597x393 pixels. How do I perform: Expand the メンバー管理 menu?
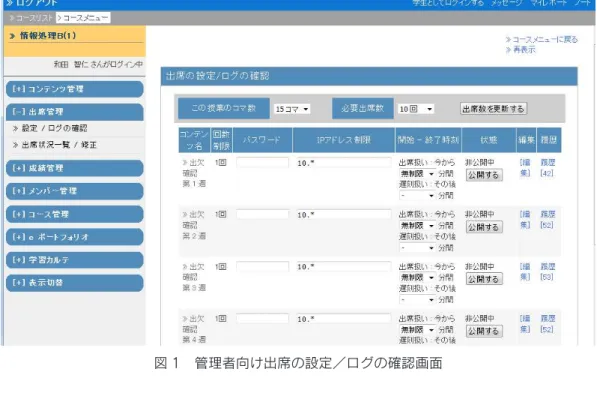pos(75,191)
